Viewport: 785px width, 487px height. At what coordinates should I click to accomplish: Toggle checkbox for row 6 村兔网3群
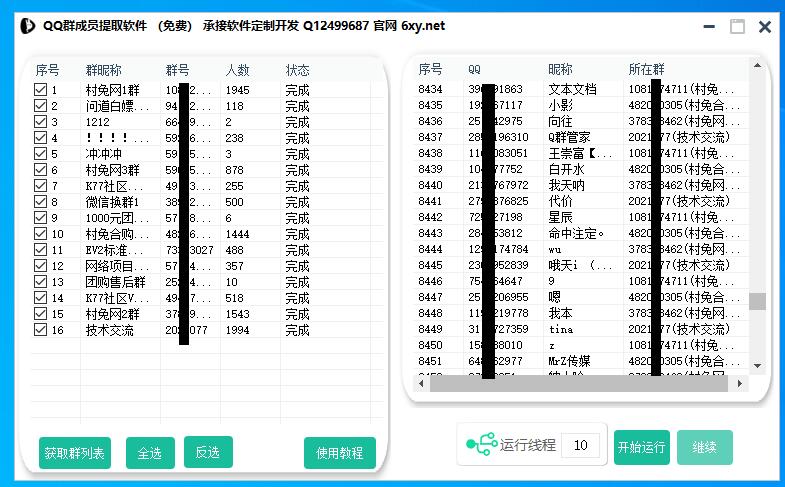(41, 170)
